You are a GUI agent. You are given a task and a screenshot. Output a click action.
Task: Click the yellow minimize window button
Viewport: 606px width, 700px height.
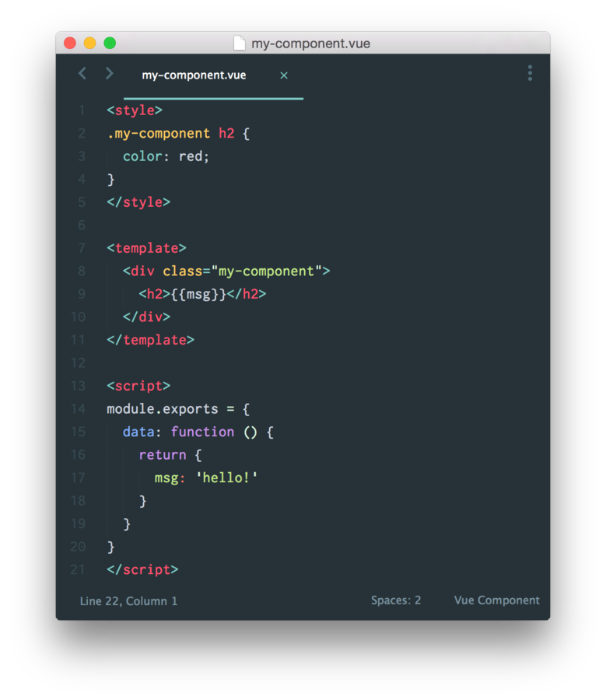pos(89,43)
